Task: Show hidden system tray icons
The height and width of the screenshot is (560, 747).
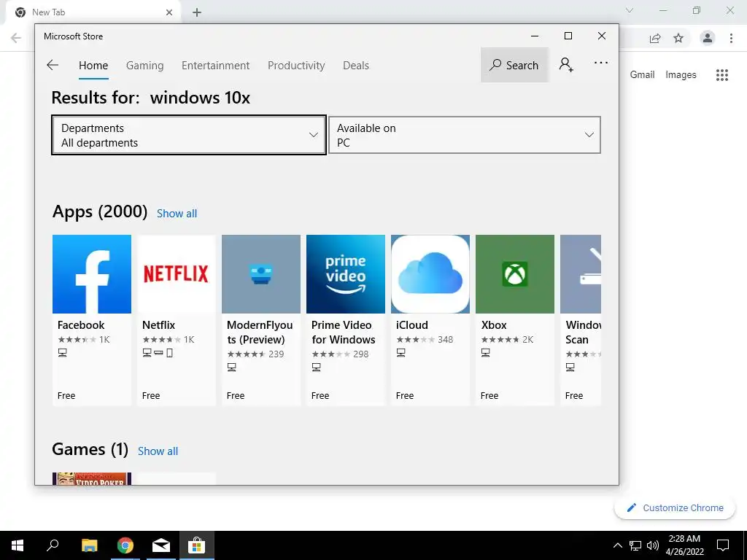Action: pos(617,545)
